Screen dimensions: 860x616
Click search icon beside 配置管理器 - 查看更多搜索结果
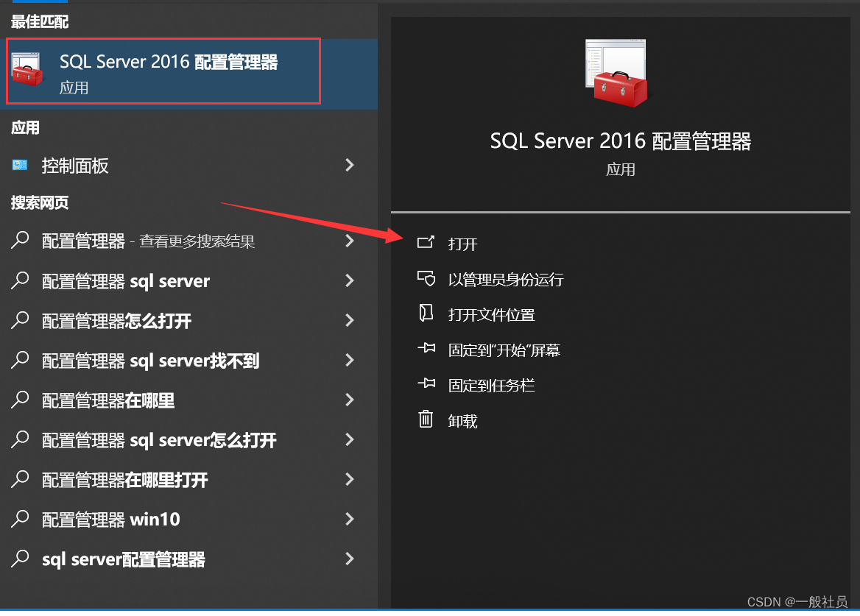20,241
